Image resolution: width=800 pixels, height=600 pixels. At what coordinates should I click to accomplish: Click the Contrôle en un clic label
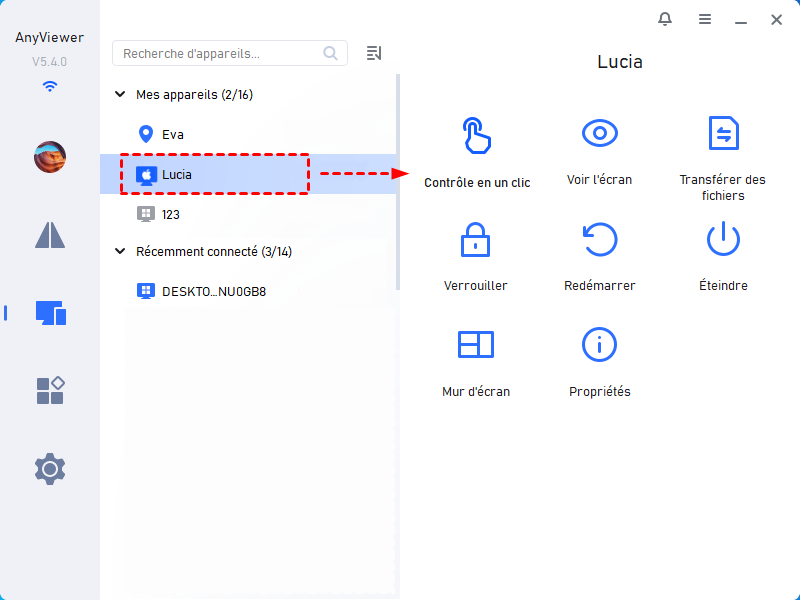click(x=477, y=183)
